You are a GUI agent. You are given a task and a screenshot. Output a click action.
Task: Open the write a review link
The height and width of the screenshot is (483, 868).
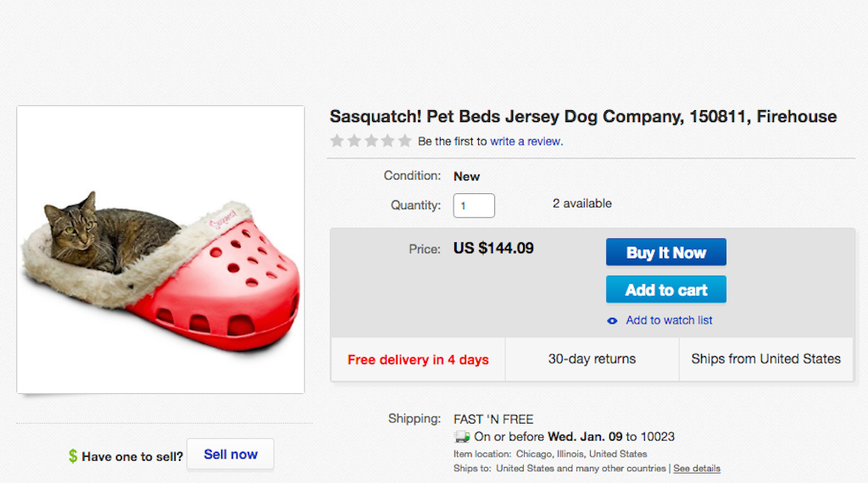point(526,142)
